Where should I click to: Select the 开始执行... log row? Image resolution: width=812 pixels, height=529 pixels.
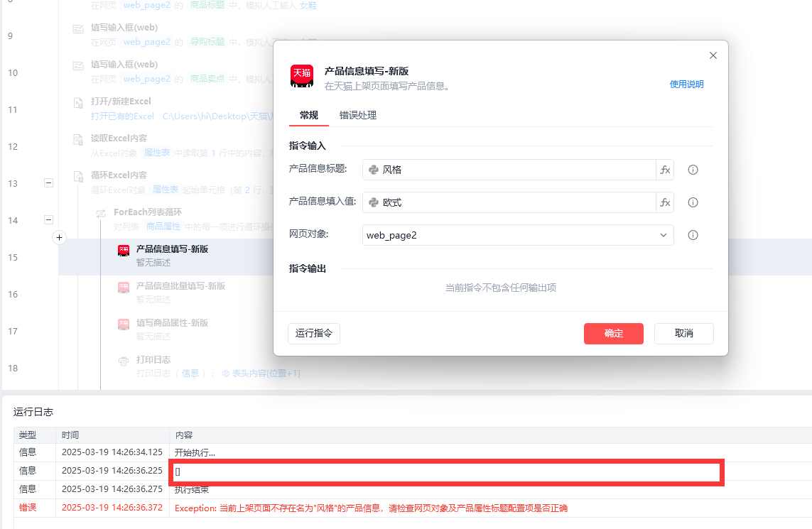coord(413,452)
